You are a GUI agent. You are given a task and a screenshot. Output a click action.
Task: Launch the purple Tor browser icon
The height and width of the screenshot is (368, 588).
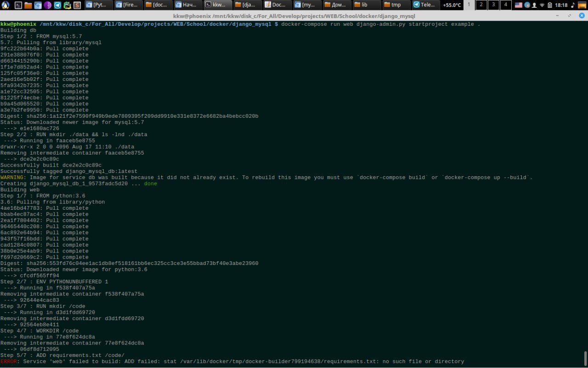[x=47, y=5]
